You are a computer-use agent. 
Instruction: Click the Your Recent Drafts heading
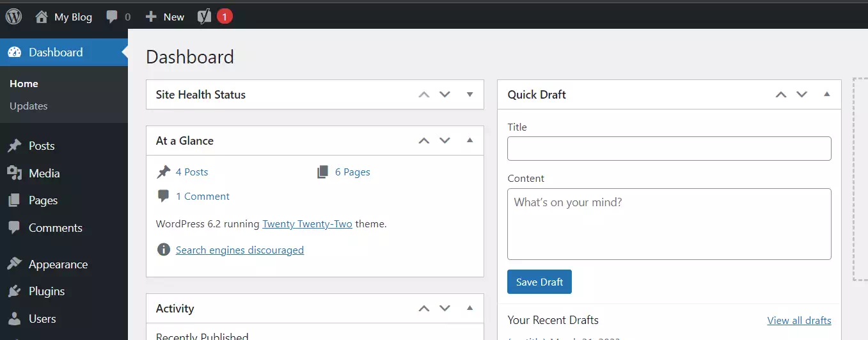pos(553,320)
